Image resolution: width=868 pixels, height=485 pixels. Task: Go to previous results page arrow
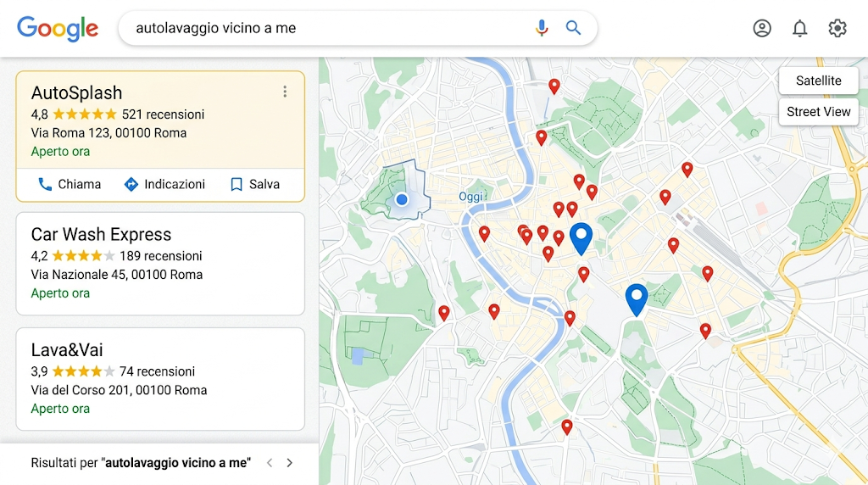click(270, 463)
